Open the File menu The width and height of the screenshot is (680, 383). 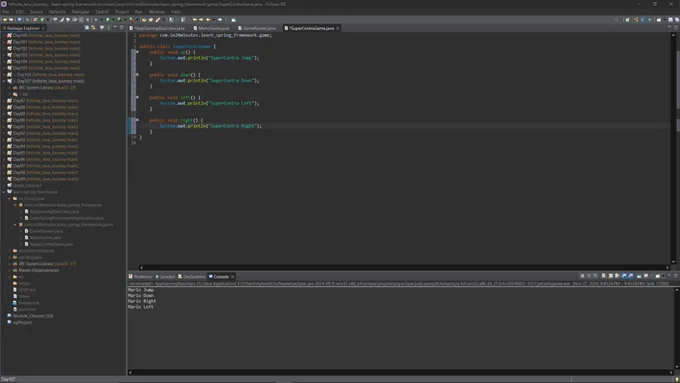[6, 12]
